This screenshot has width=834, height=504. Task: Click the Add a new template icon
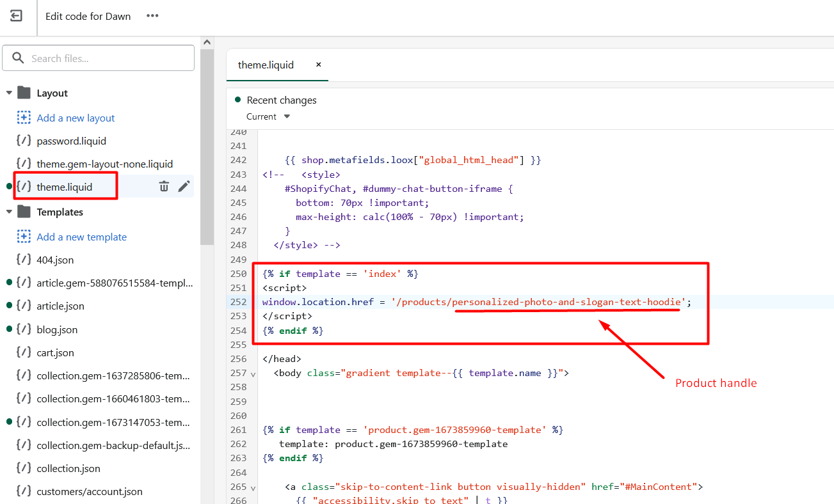(24, 237)
